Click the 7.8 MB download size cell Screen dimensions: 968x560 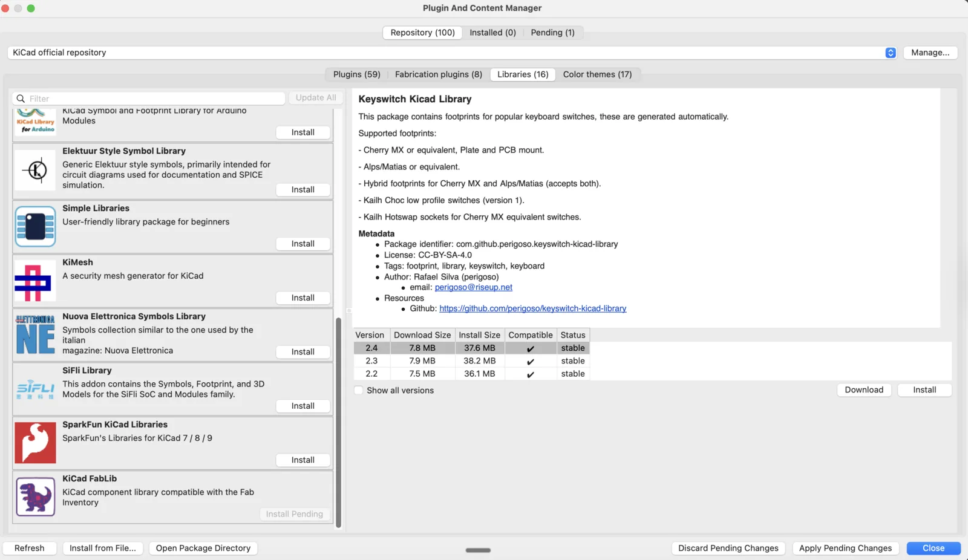[x=422, y=348]
